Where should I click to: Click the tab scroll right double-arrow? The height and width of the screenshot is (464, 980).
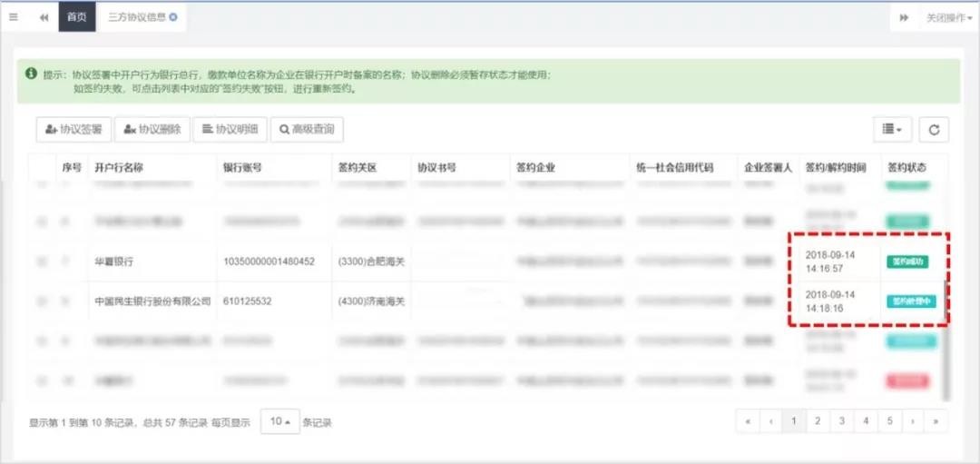904,17
